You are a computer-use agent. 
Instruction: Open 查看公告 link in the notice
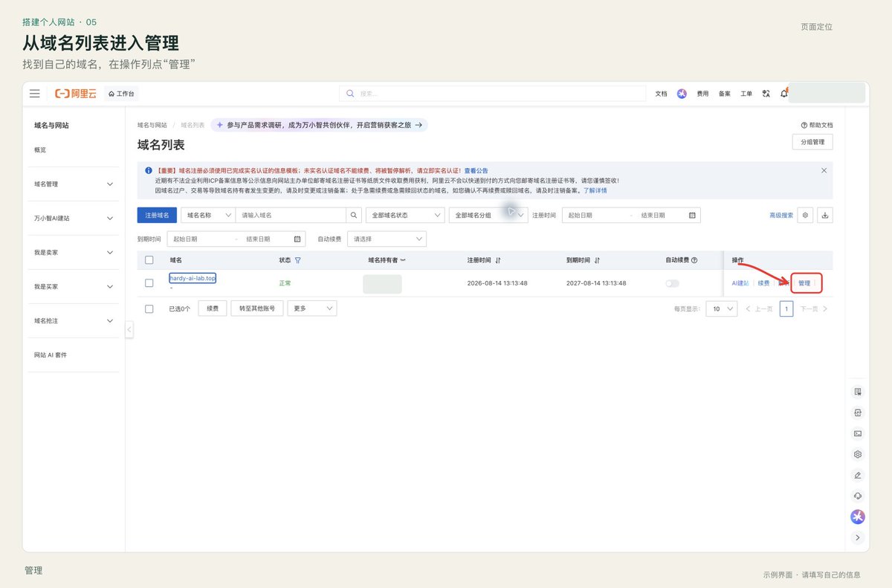click(476, 170)
